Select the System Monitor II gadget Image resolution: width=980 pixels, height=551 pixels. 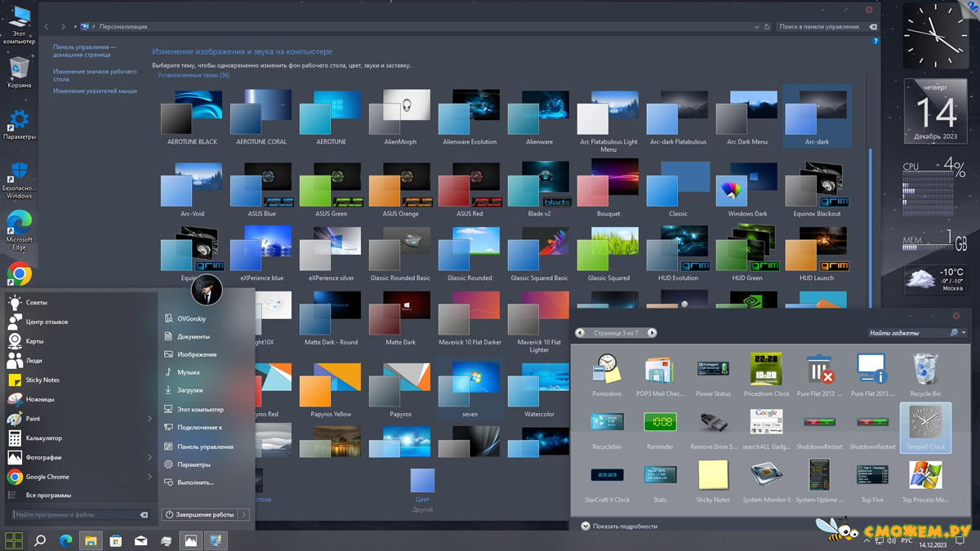766,482
